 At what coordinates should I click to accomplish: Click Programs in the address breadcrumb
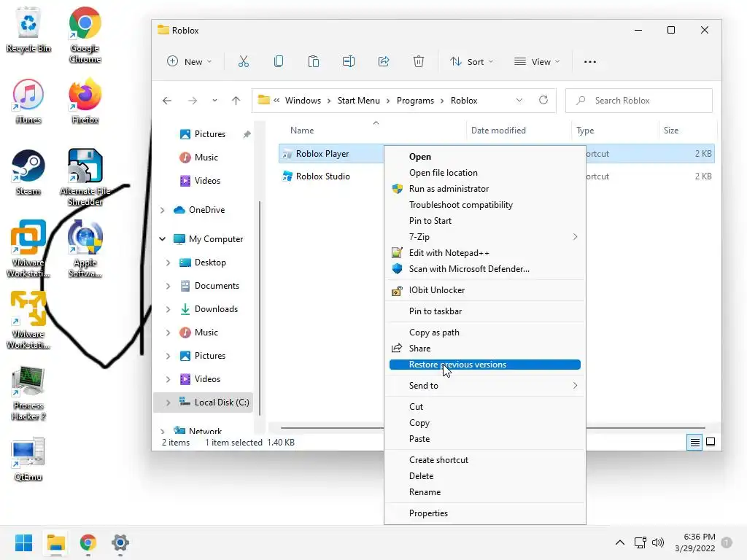(x=415, y=101)
